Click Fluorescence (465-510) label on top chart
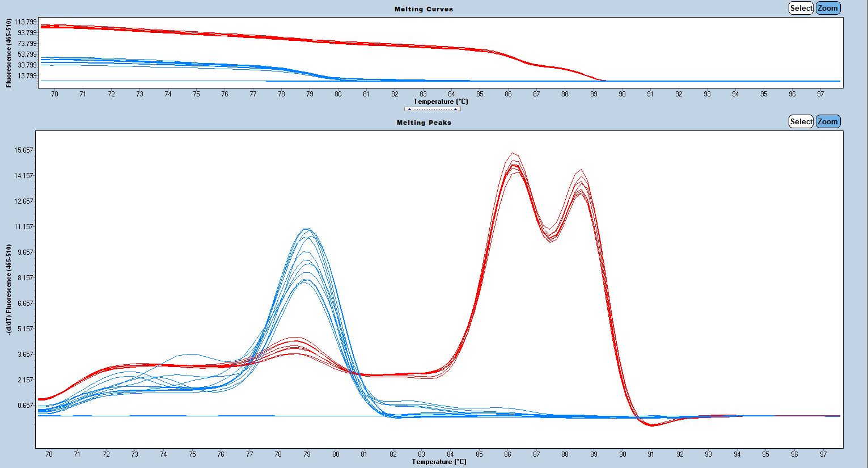The width and height of the screenshot is (868, 468). point(9,53)
